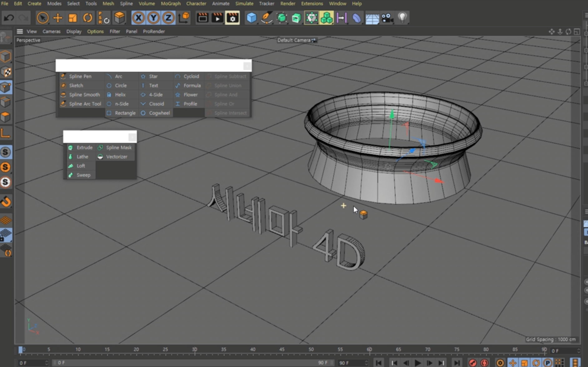
Task: Select the Live Selection tool
Action: (x=42, y=18)
